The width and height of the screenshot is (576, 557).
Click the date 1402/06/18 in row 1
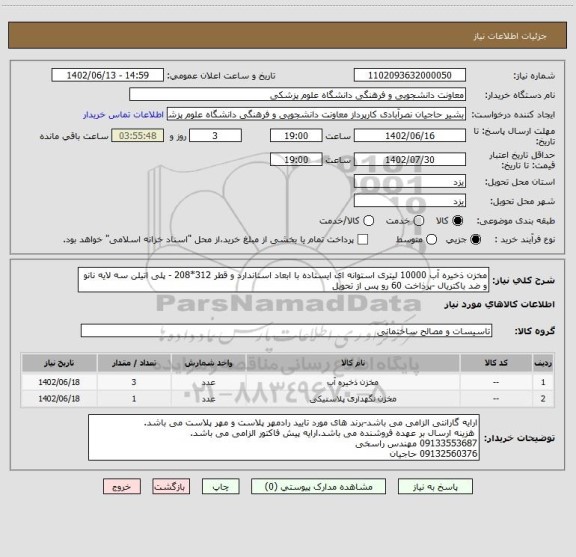[59, 382]
